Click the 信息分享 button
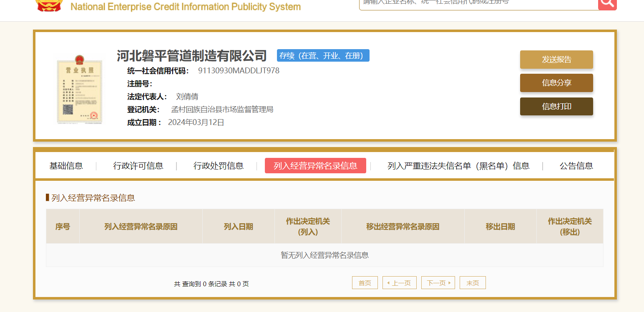 556,83
